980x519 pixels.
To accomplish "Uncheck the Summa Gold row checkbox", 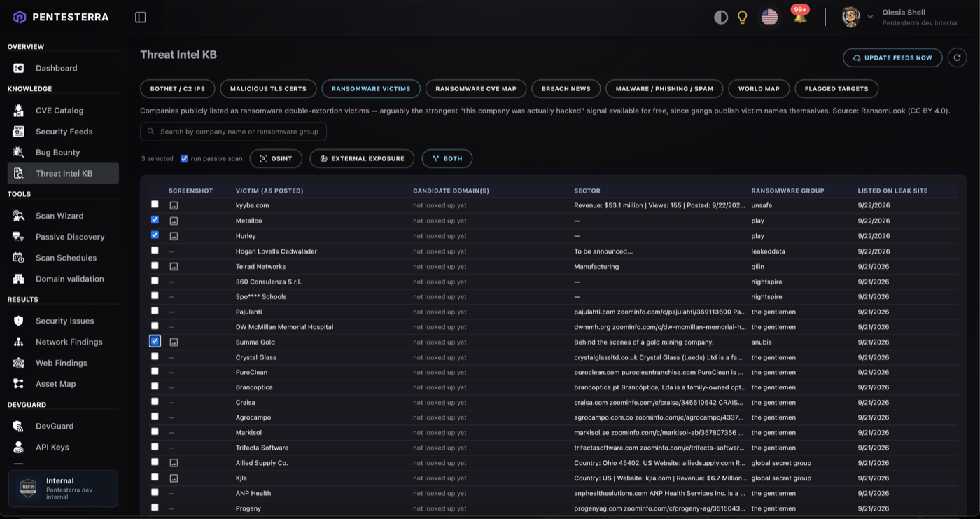I will pos(155,341).
